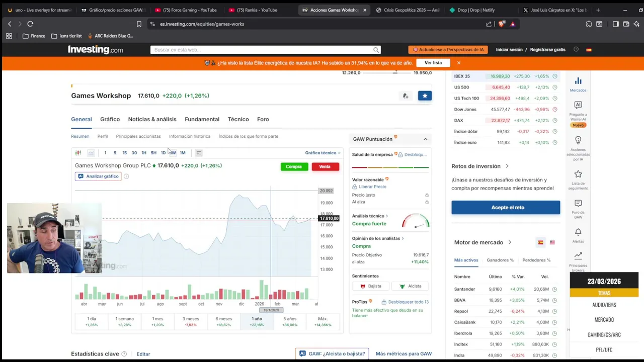This screenshot has width=644, height=362.
Task: Click the green Compra button
Action: pyautogui.click(x=294, y=167)
